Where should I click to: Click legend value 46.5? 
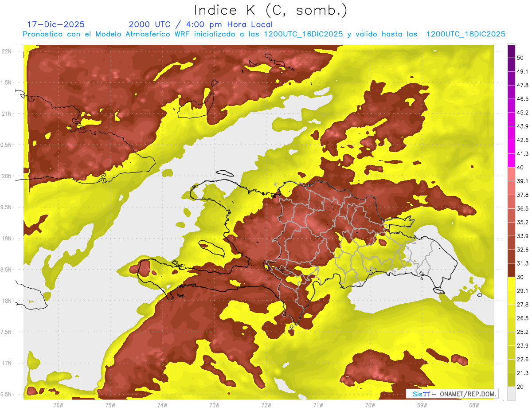(523, 99)
